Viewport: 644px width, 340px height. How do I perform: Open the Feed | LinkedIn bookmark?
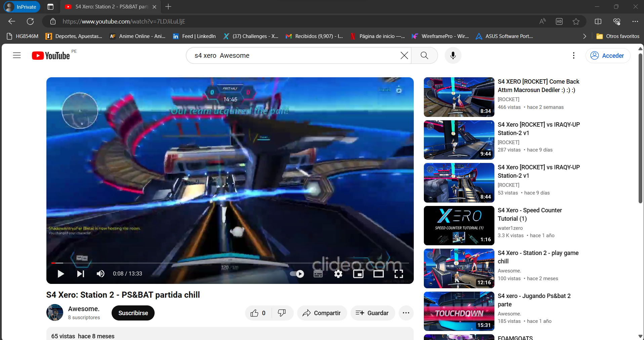(x=194, y=36)
